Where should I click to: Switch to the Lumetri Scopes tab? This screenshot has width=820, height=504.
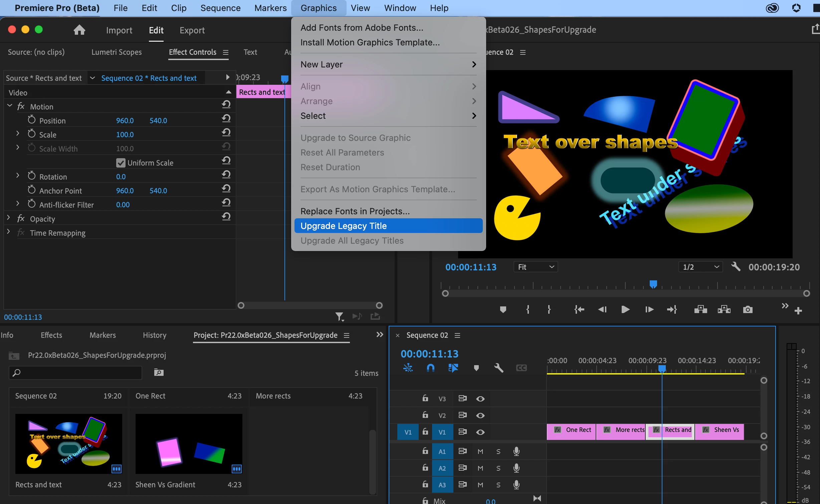click(117, 52)
